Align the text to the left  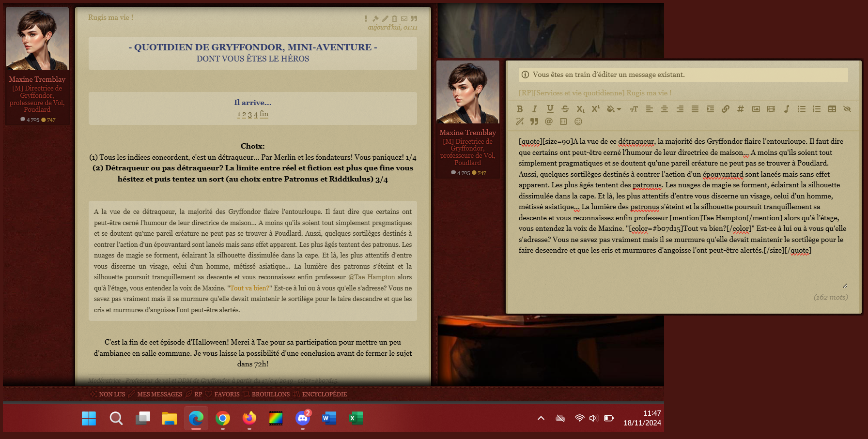pyautogui.click(x=650, y=109)
